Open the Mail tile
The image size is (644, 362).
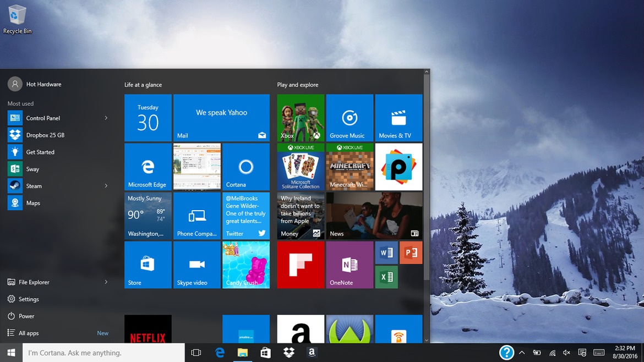221,118
